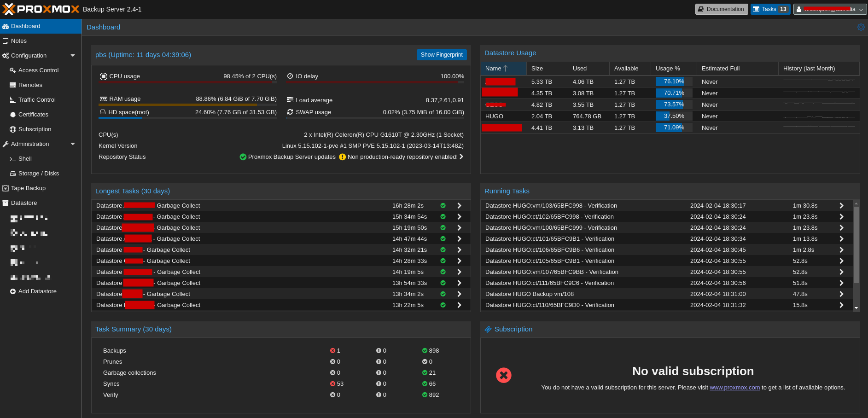Screen dimensions: 868x418
Task: Open vm/103 verification running task arrow
Action: 841,206
